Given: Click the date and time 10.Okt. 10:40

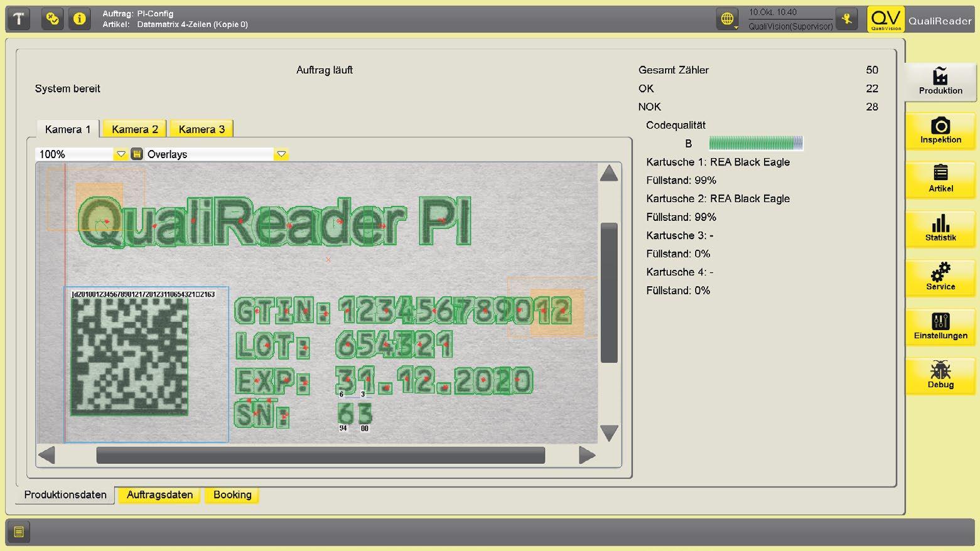Looking at the screenshot, I should coord(773,13).
